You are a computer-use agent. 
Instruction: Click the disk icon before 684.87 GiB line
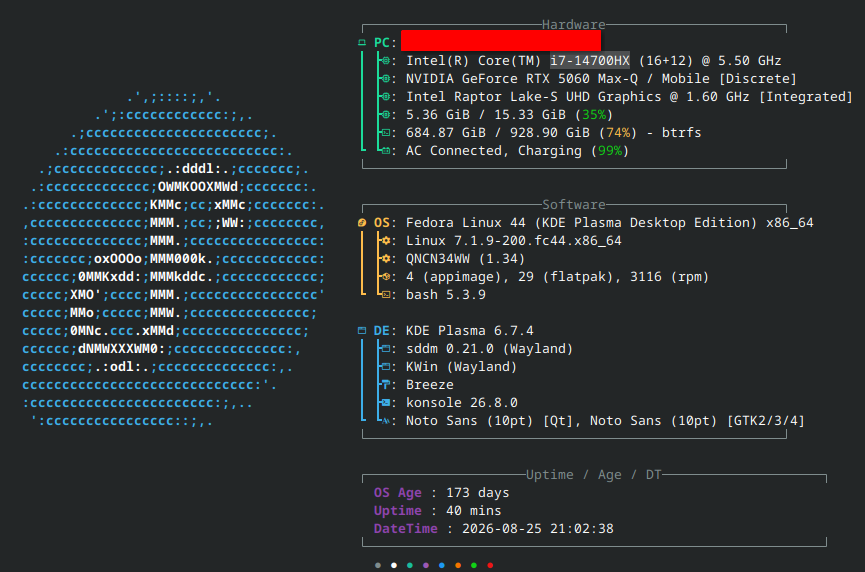(386, 133)
